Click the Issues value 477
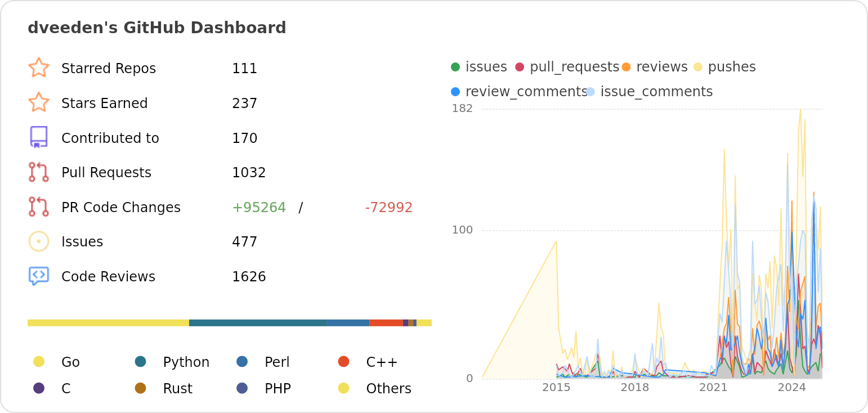The height and width of the screenshot is (413, 868). point(245,242)
